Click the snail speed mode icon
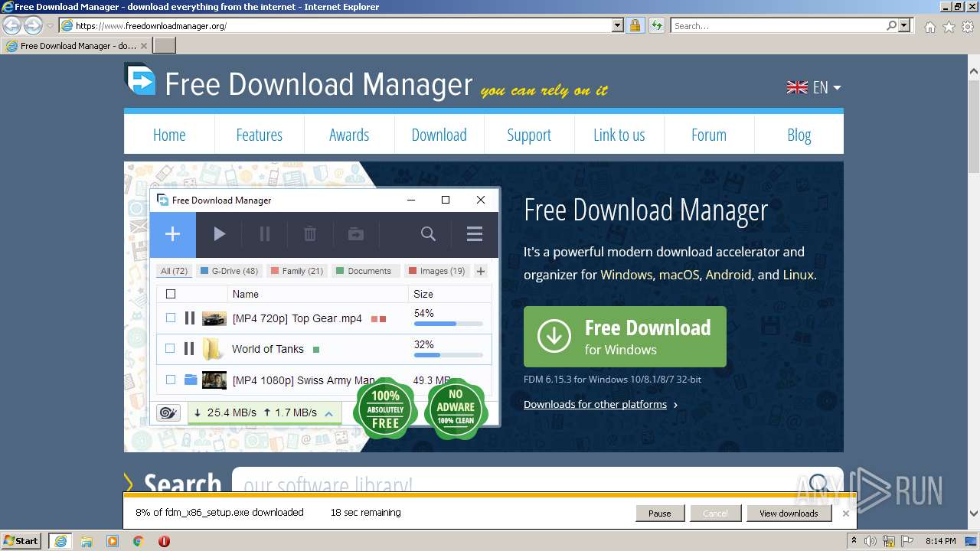The height and width of the screenshot is (551, 980). point(168,413)
